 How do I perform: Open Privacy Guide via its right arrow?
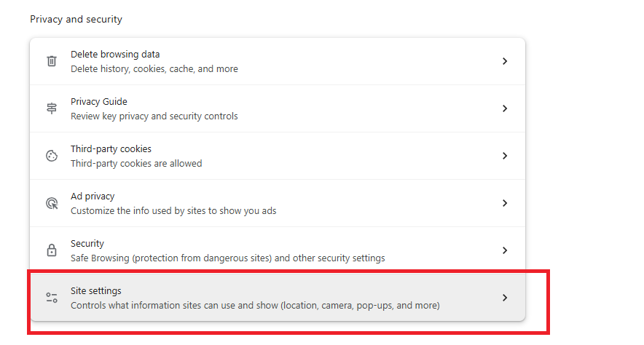(505, 108)
